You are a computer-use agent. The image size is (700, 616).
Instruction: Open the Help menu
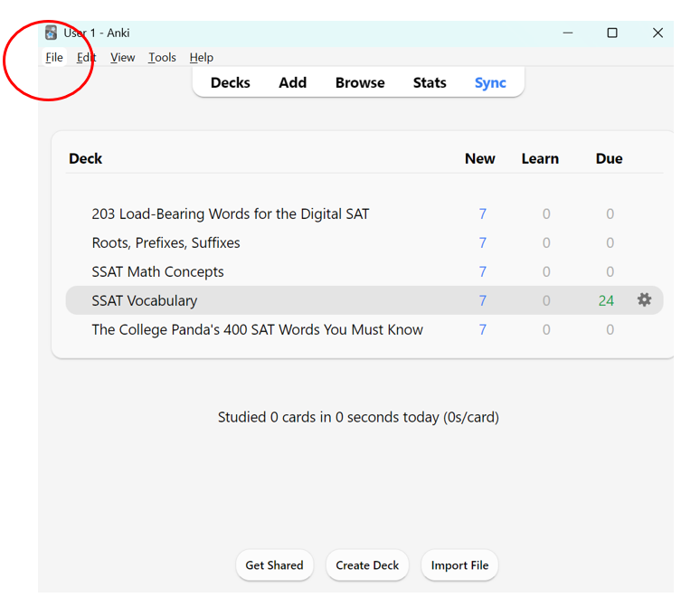coord(202,57)
